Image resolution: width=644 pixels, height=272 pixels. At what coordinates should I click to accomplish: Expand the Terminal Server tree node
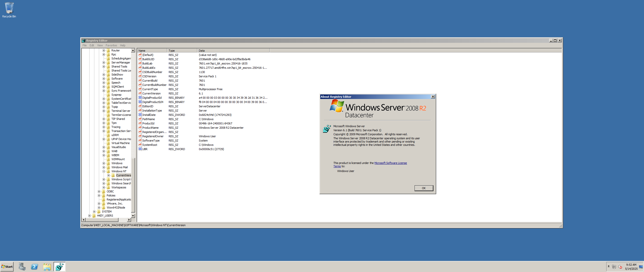[x=104, y=111]
